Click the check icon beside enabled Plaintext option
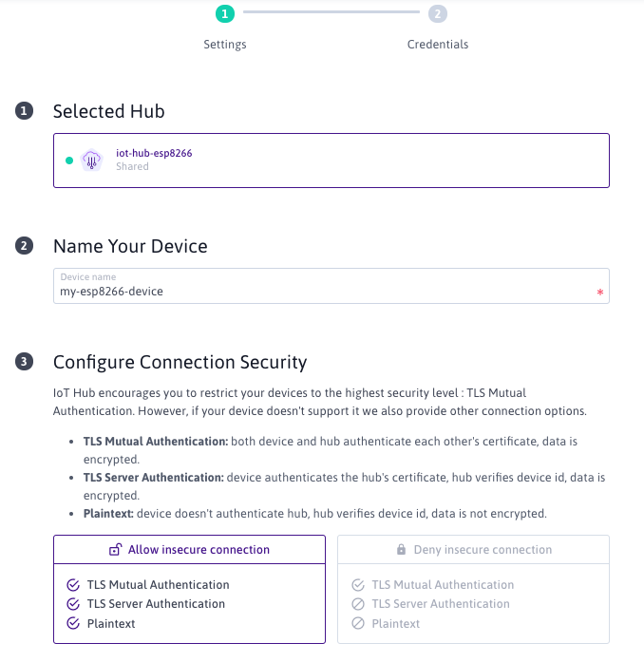This screenshot has width=644, height=662. [73, 624]
